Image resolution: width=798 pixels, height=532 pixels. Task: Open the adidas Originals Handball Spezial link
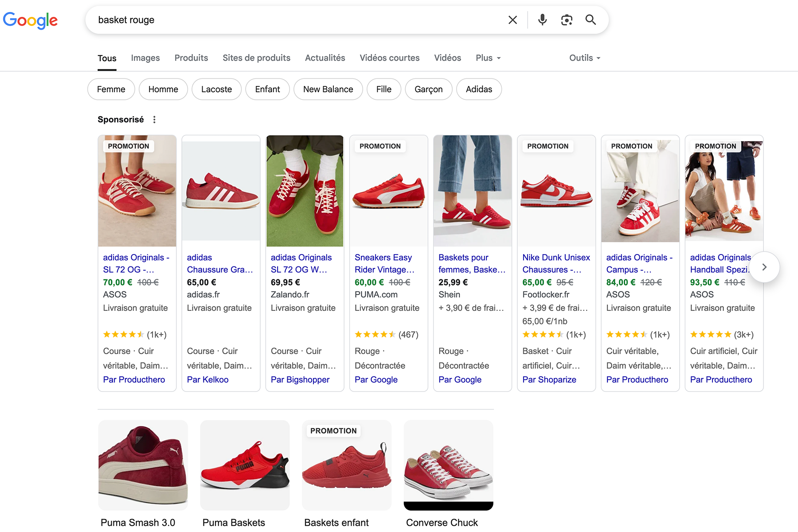(720, 263)
